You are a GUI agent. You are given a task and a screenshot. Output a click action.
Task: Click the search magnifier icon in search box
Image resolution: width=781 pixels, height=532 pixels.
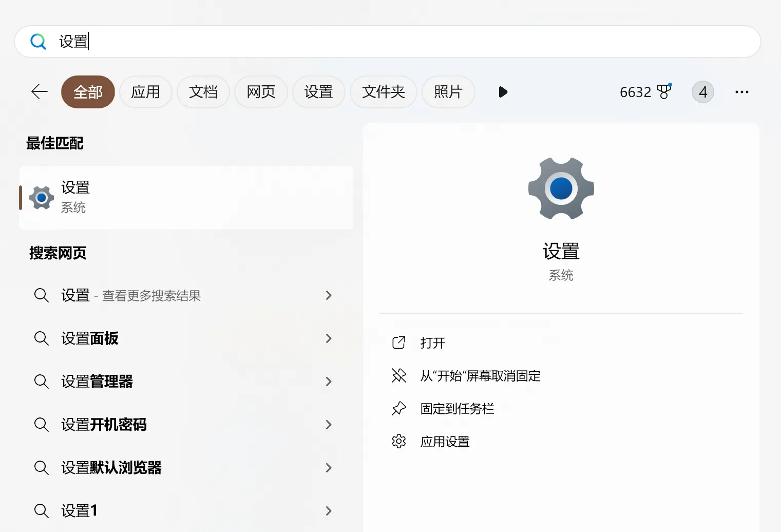[39, 42]
